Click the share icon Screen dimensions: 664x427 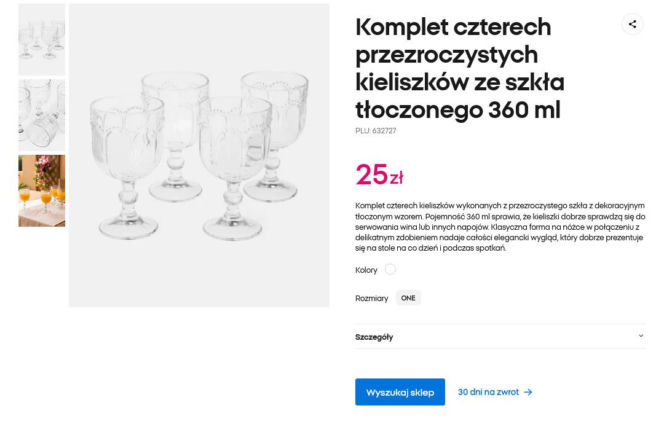[631, 24]
